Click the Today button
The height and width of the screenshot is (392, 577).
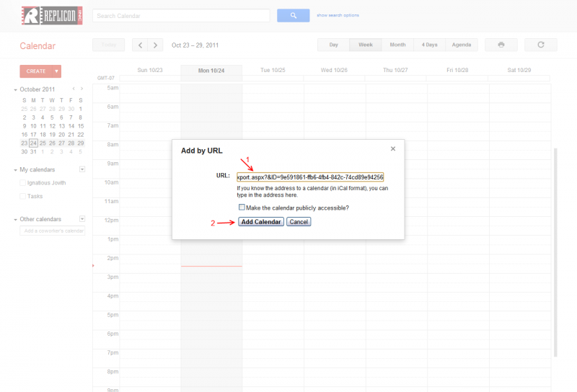tap(109, 45)
